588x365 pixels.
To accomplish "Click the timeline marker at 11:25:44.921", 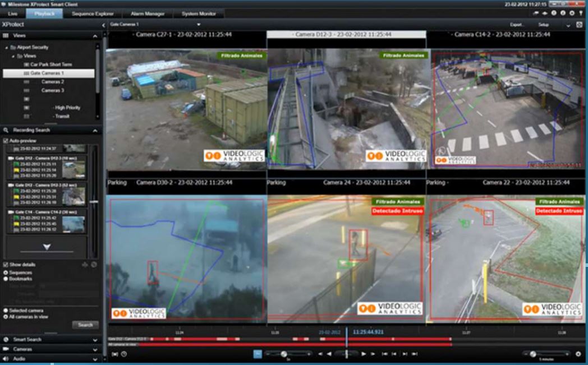I will [x=347, y=338].
